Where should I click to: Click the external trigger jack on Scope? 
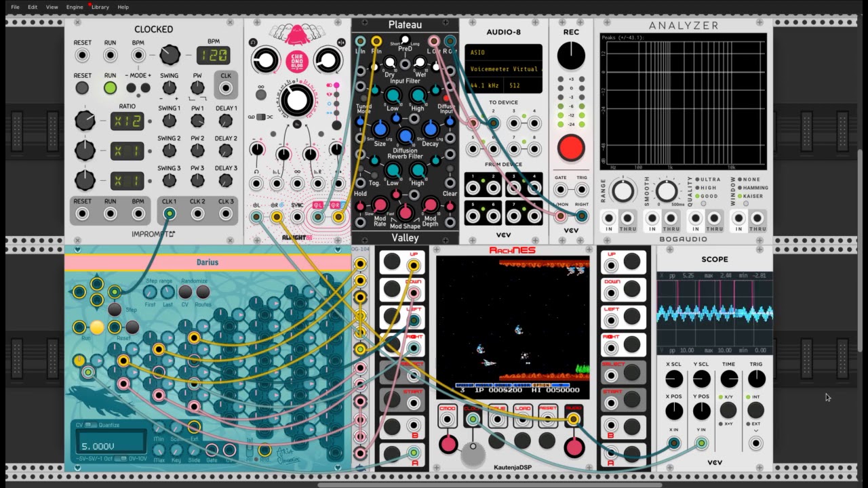(755, 444)
